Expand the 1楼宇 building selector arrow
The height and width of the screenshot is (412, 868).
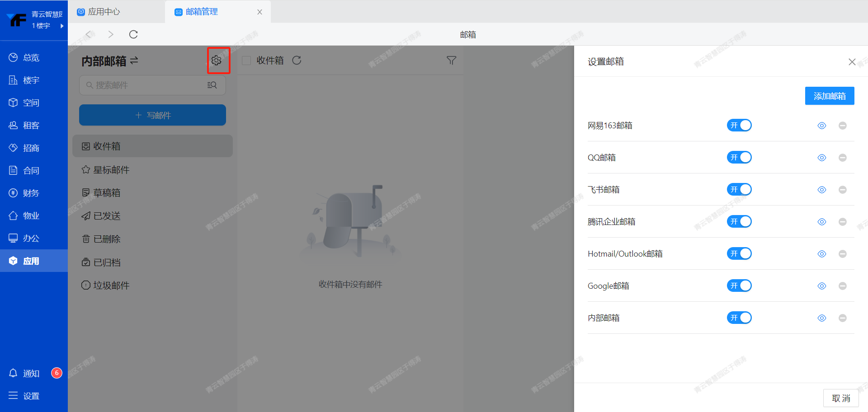click(62, 26)
